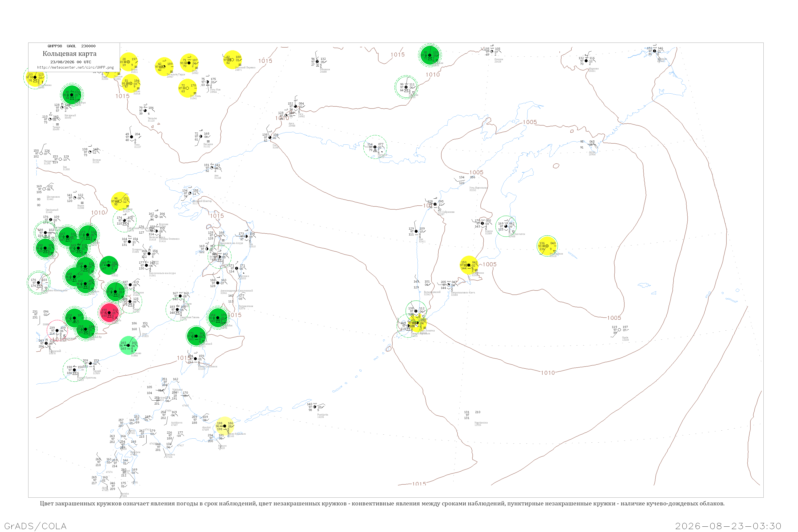This screenshot has width=798, height=532.
Task: Open the meteocenter.net UHPP.png URL text
Action: (x=75, y=68)
